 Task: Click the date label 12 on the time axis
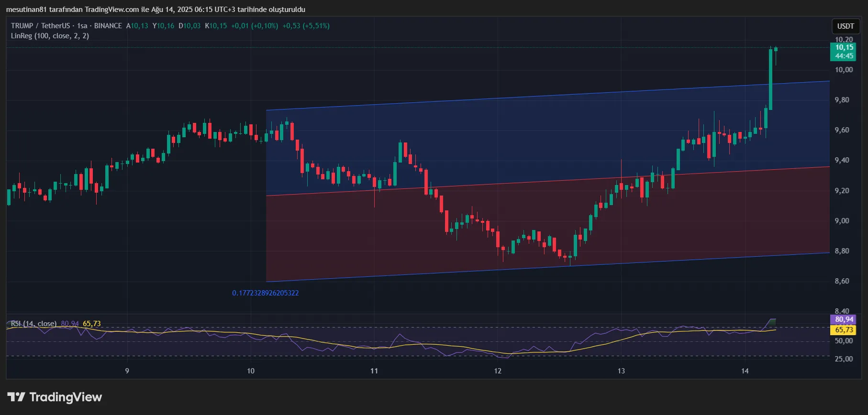coord(498,371)
